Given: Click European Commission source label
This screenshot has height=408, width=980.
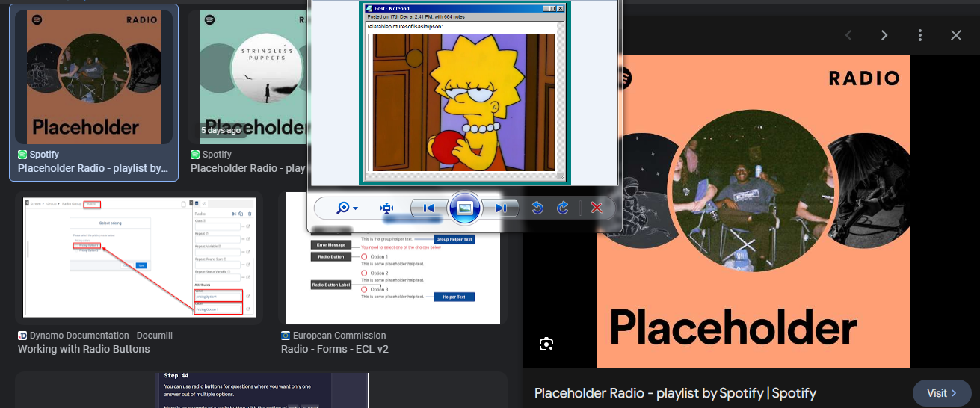Looking at the screenshot, I should point(339,336).
